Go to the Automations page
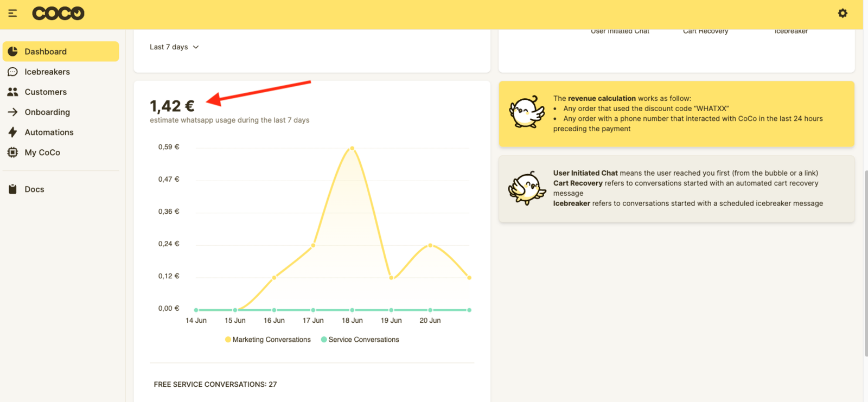The image size is (868, 402). click(x=49, y=132)
